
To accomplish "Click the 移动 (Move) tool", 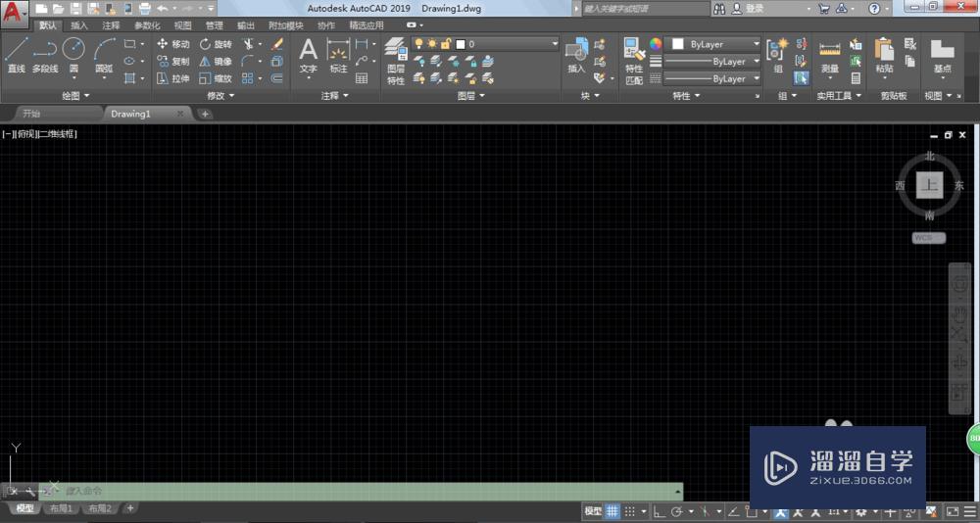I will coord(173,44).
